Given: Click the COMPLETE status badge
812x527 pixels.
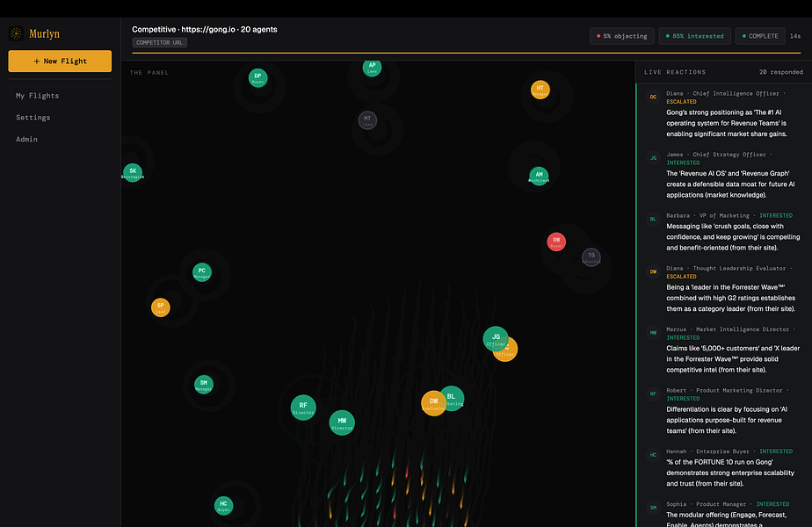Looking at the screenshot, I should (759, 36).
